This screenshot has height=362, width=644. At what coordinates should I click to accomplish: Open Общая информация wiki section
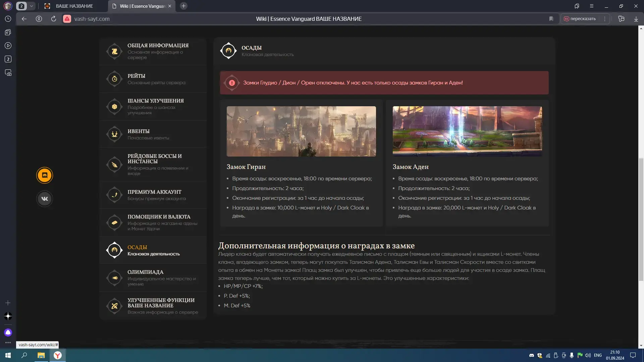click(x=153, y=51)
